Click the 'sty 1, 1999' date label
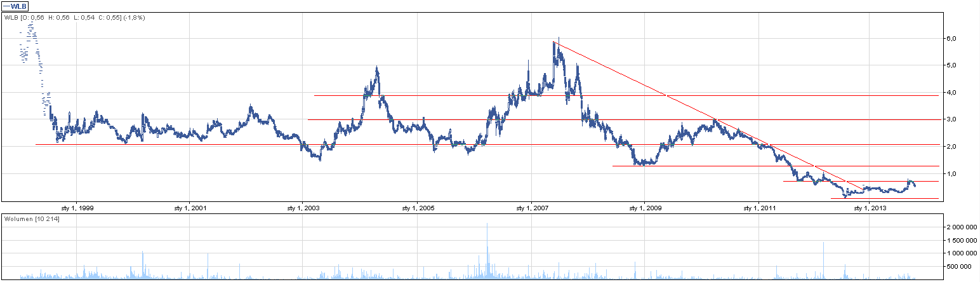980x282 pixels. click(x=76, y=208)
